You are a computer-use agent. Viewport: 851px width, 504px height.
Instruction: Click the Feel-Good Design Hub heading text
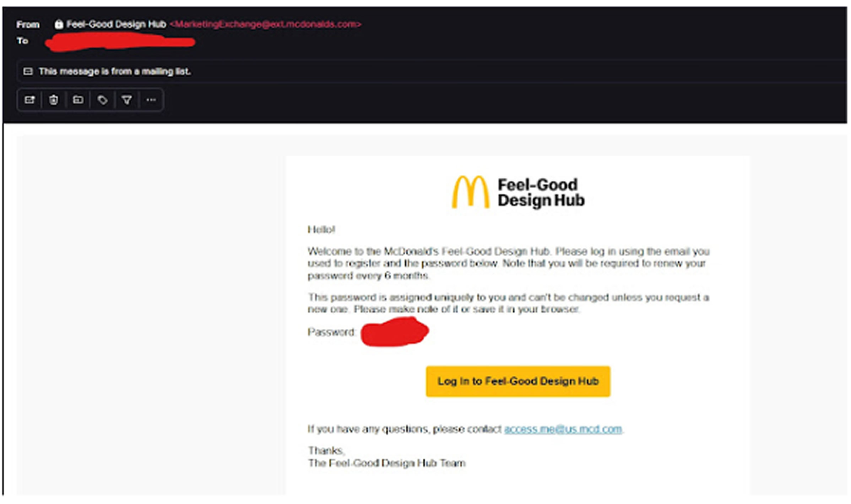[541, 192]
